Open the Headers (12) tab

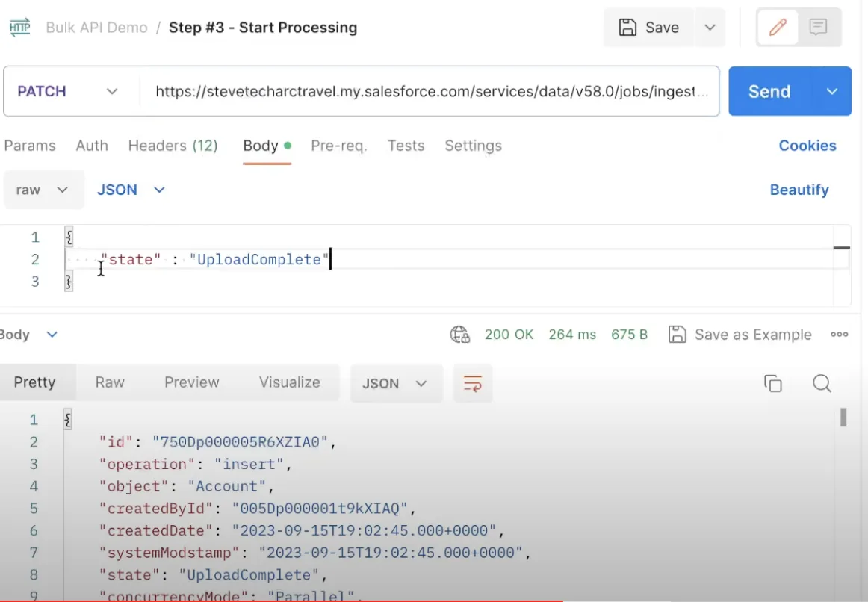pos(173,146)
